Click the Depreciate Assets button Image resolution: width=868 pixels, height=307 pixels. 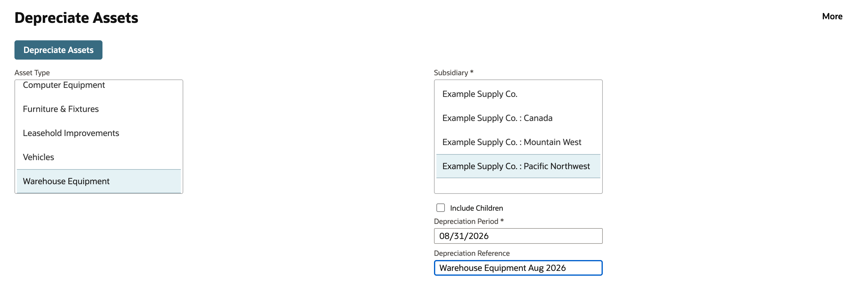(x=58, y=50)
